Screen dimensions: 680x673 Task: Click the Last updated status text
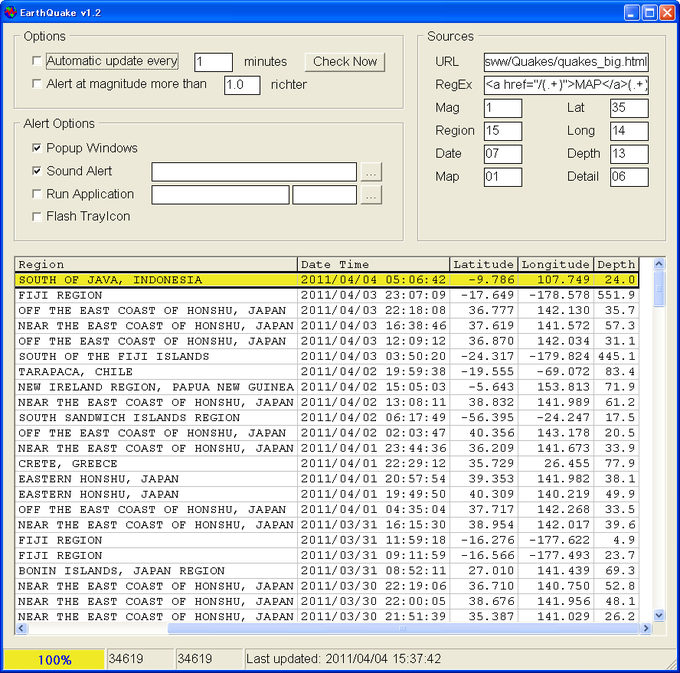coord(343,659)
